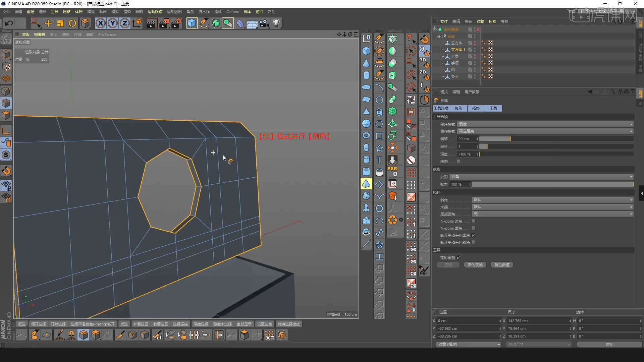Viewport: 644px width, 362px height.
Task: Select the Z axis lock icon
Action: [124, 23]
